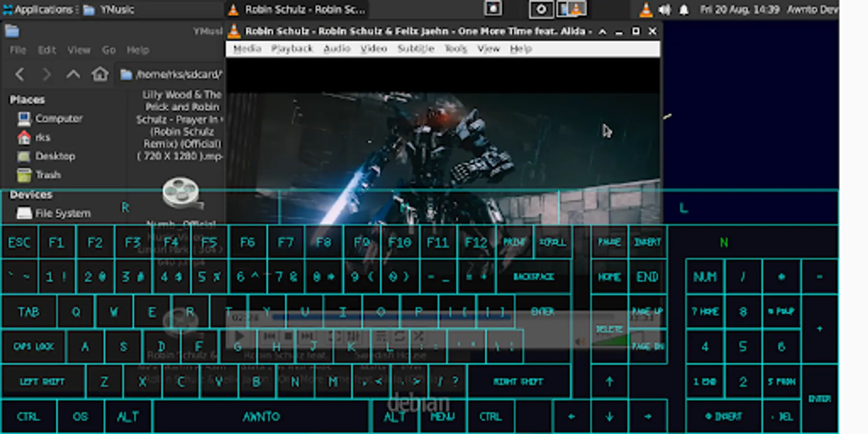The image size is (868, 434).
Task: Open the rks home folder in Places
Action: click(x=34, y=137)
